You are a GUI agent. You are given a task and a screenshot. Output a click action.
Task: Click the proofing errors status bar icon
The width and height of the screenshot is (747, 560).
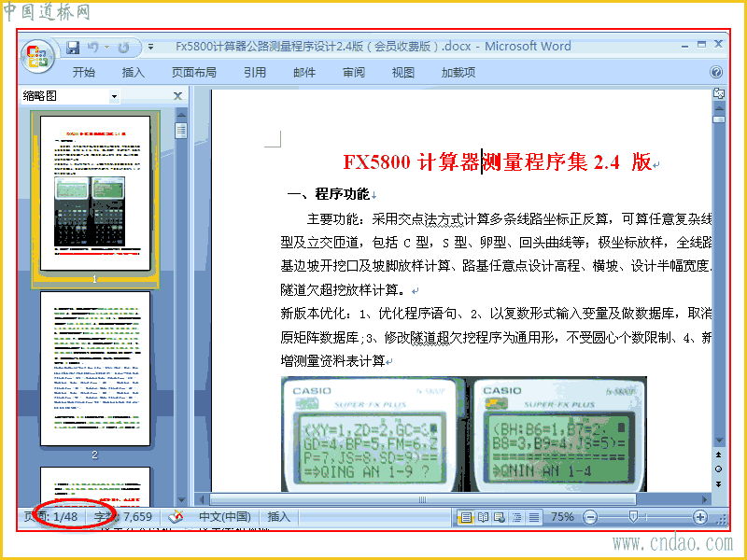tap(176, 517)
